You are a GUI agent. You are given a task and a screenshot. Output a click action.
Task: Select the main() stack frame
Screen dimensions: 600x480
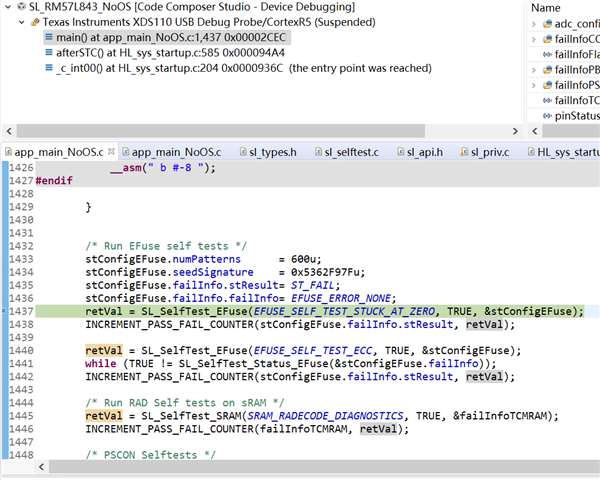pos(167,38)
